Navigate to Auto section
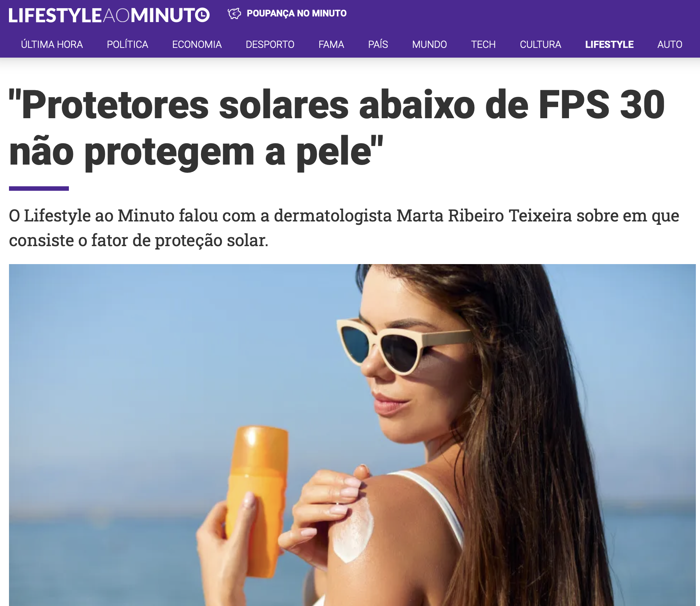The height and width of the screenshot is (606, 700). click(x=670, y=45)
